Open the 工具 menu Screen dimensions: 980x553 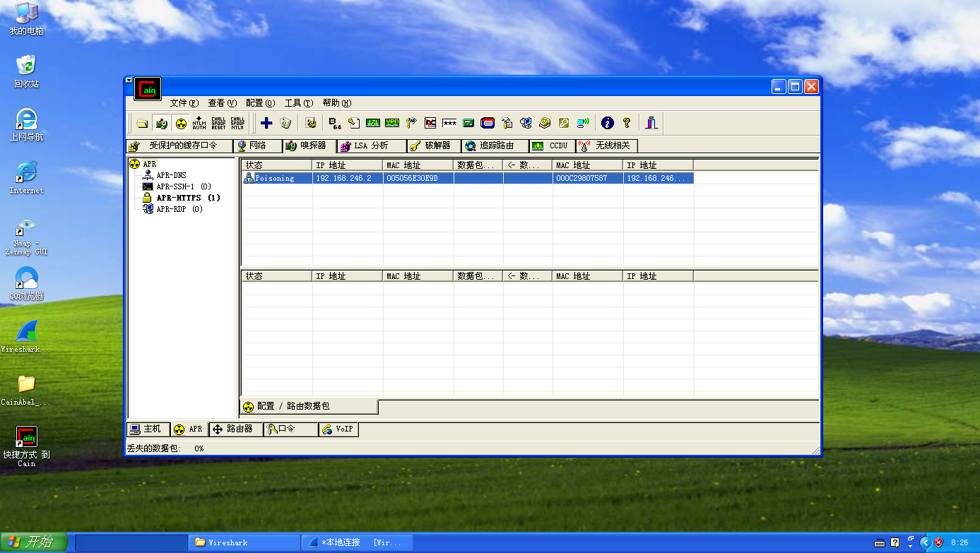coord(298,103)
